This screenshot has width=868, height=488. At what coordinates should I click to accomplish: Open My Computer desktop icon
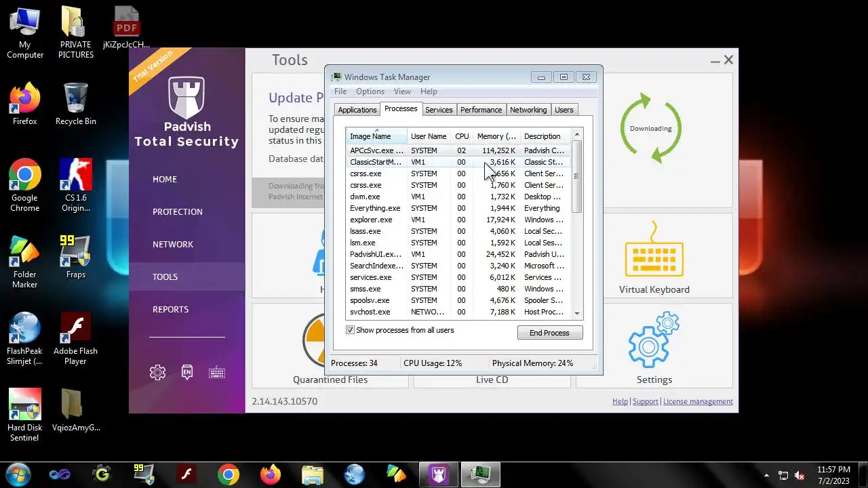click(x=25, y=33)
